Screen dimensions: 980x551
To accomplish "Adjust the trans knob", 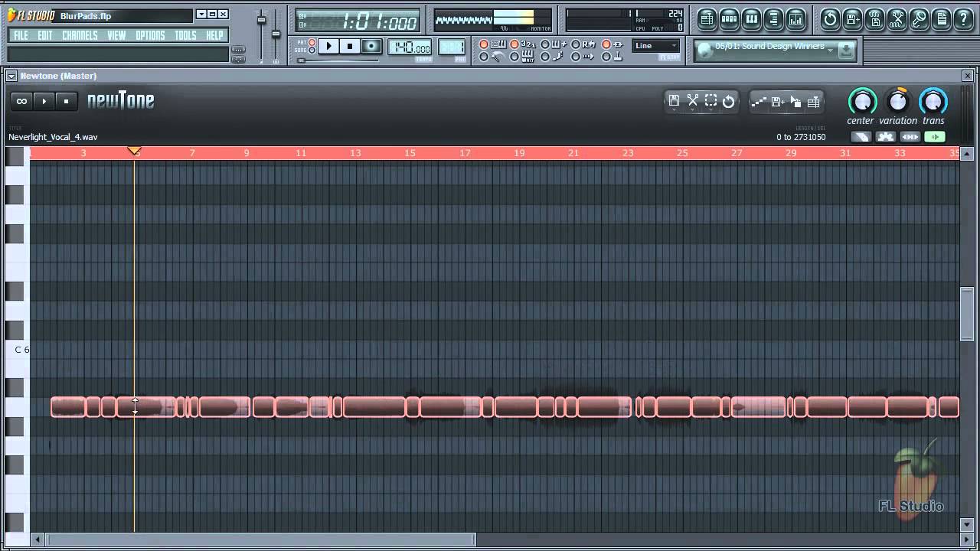I will click(933, 101).
